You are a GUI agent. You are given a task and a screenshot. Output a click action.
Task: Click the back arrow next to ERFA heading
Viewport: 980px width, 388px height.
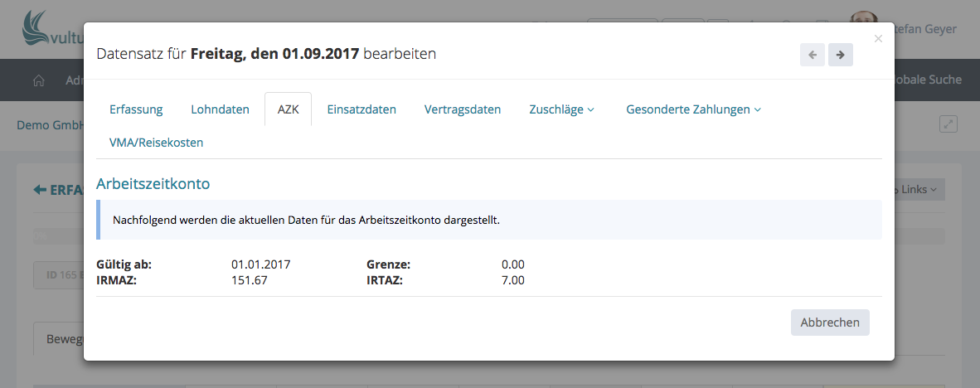click(x=40, y=190)
